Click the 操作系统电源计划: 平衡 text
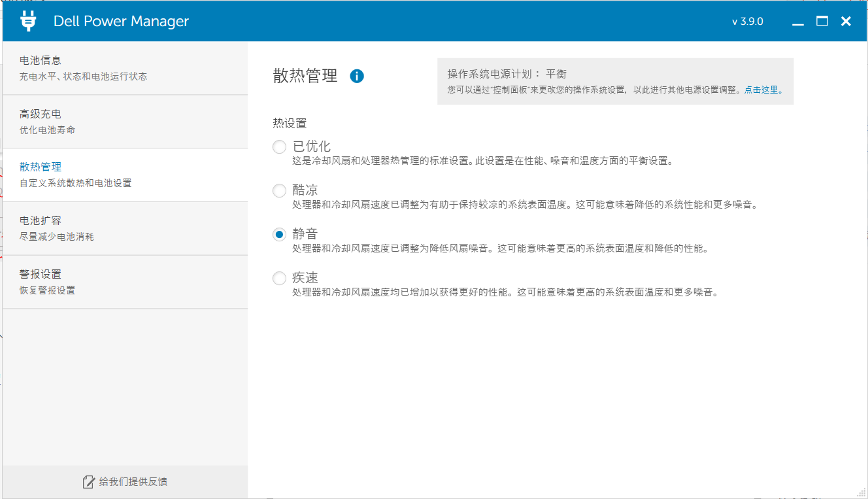 tap(507, 74)
